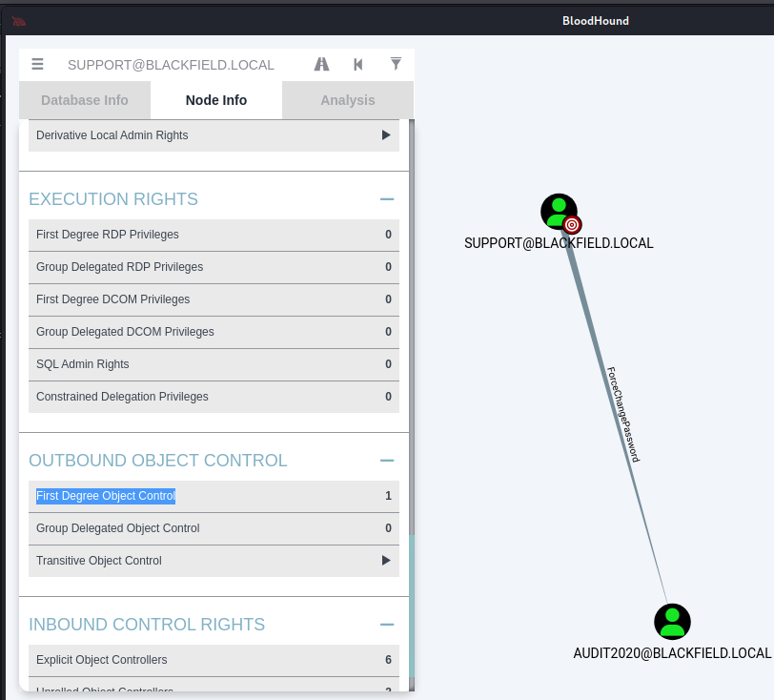
Task: Click the Node Info panel scrollbar
Action: [412, 607]
